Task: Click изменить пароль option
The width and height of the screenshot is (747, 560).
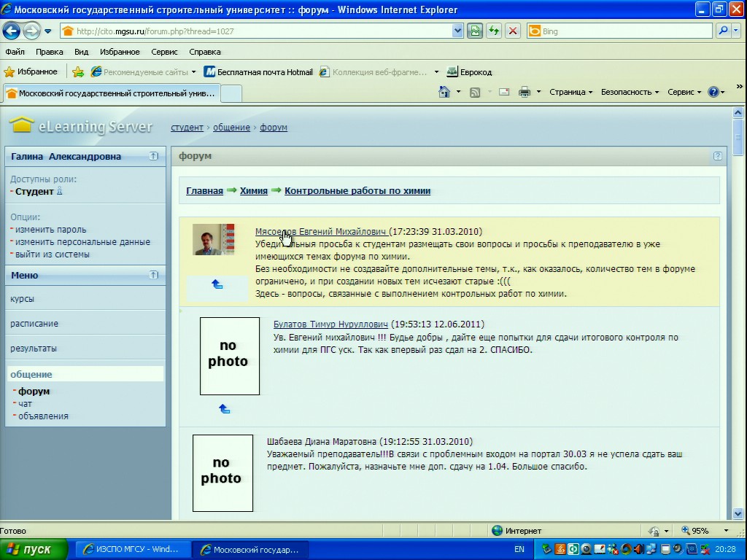Action: (x=50, y=230)
